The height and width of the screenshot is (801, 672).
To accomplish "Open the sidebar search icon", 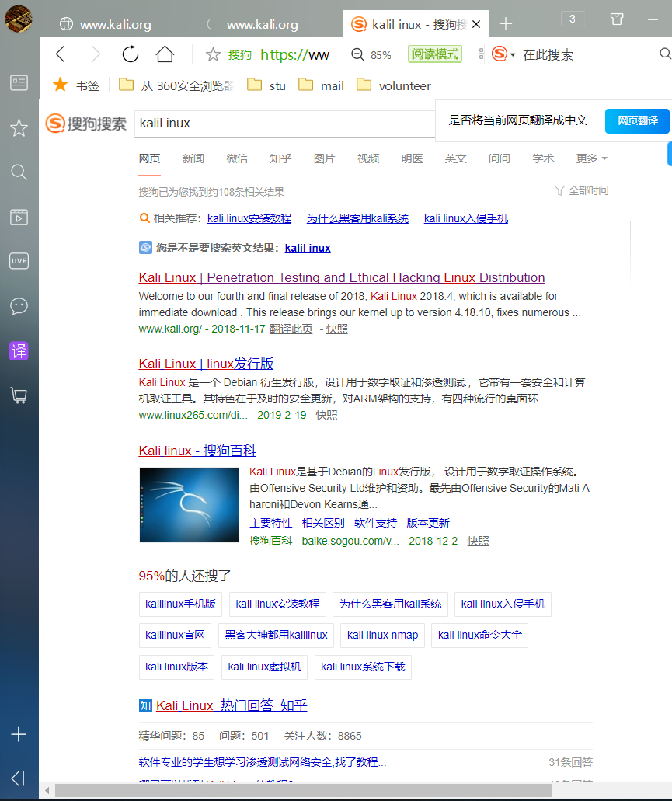I will pyautogui.click(x=19, y=172).
